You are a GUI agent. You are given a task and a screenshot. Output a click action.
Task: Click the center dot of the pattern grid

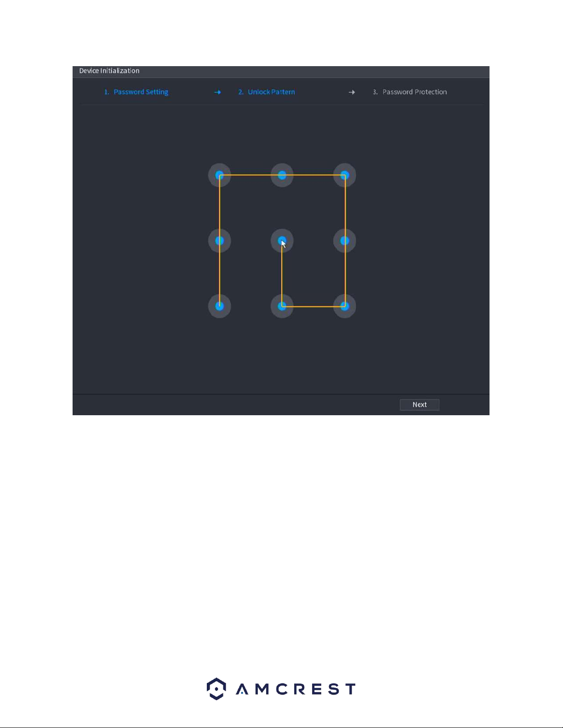click(x=282, y=241)
